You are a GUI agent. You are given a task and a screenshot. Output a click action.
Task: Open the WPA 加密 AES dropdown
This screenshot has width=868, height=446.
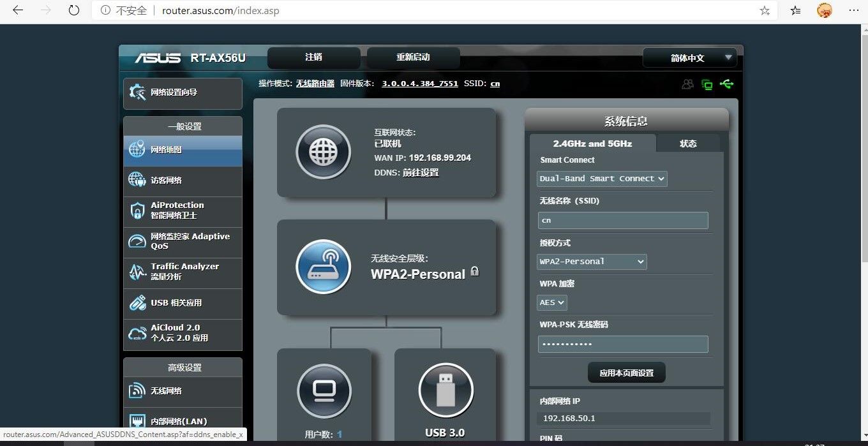(x=552, y=302)
